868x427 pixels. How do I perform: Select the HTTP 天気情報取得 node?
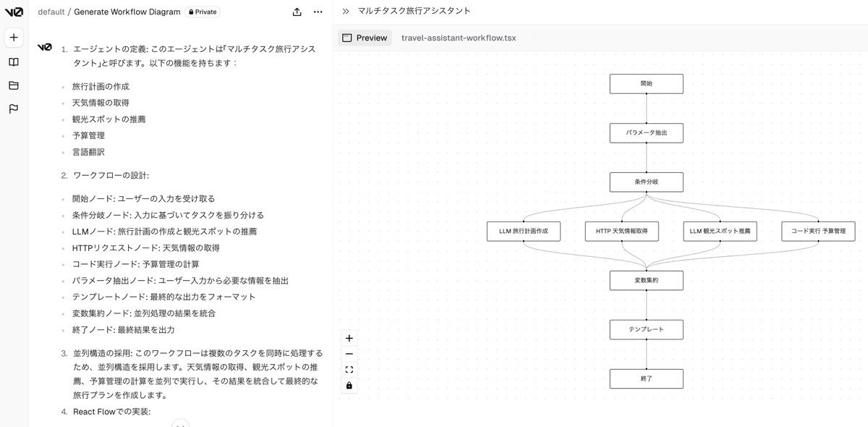(x=621, y=231)
